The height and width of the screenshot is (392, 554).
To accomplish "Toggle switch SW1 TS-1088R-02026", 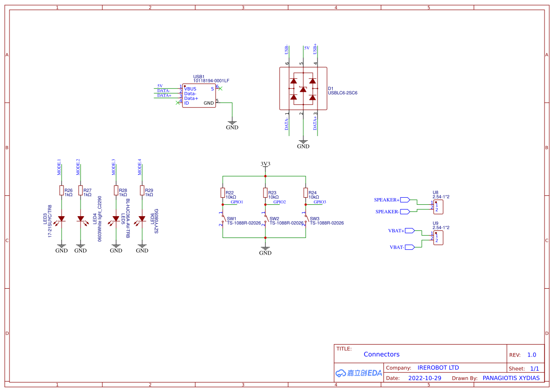I will 225,219.
